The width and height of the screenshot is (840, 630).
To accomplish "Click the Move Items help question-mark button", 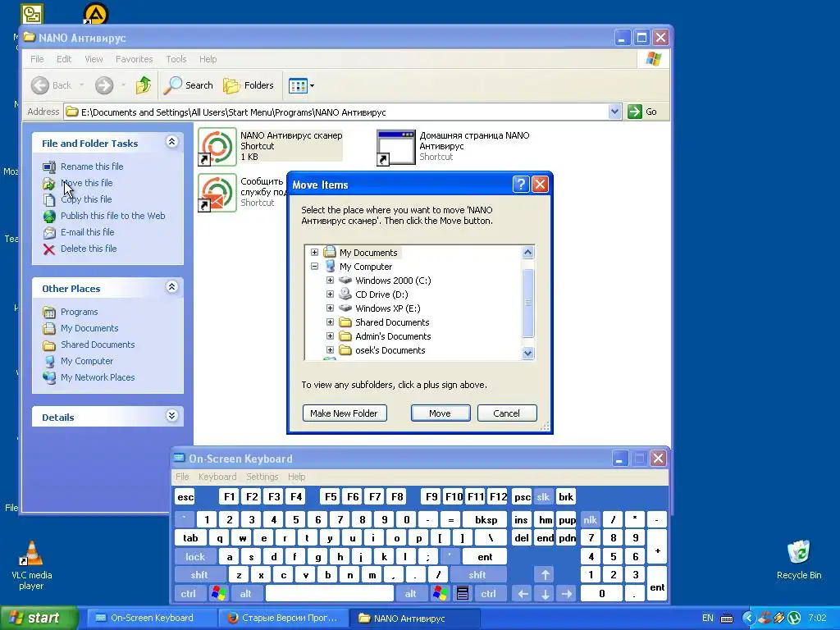I will 521,185.
